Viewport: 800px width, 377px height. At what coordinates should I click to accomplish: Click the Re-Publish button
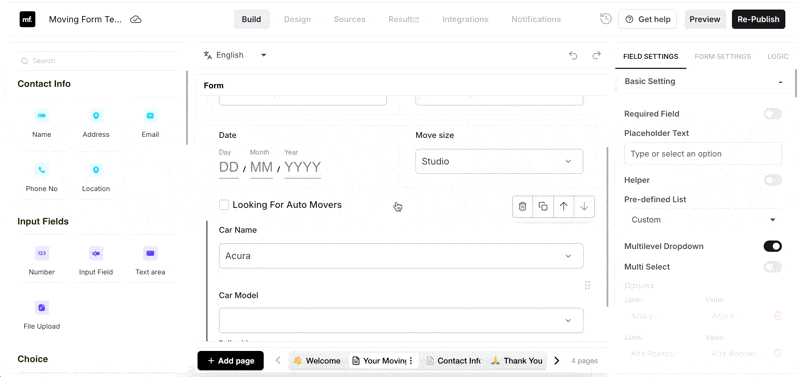[758, 19]
